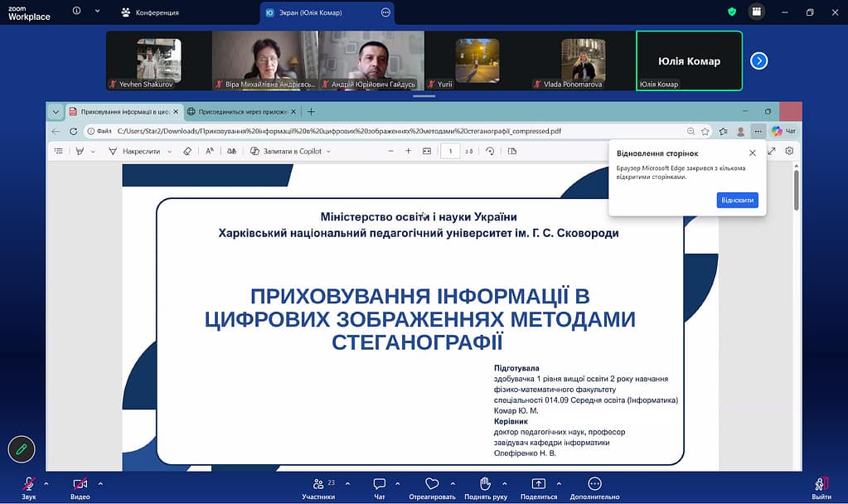Show next participants with the blue arrow
848x504 pixels.
(x=758, y=61)
